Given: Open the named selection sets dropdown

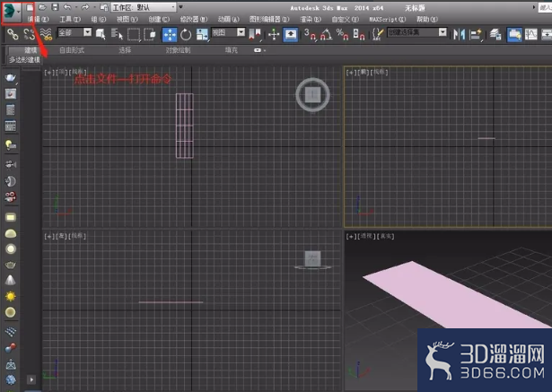Looking at the screenshot, I should 417,32.
